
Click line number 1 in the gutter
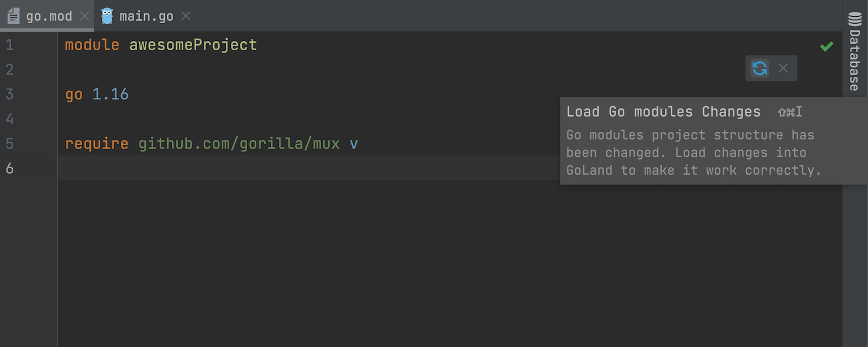tap(9, 45)
